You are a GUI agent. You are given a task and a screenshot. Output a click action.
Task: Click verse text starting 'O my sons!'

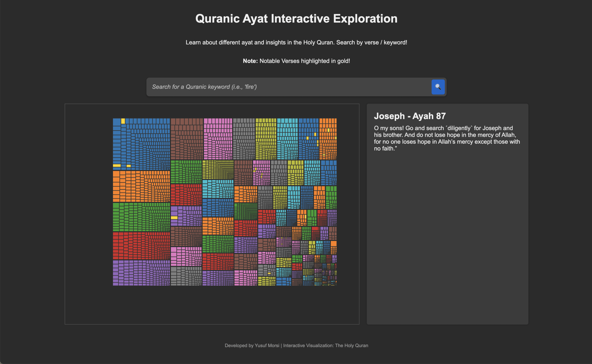click(x=447, y=138)
